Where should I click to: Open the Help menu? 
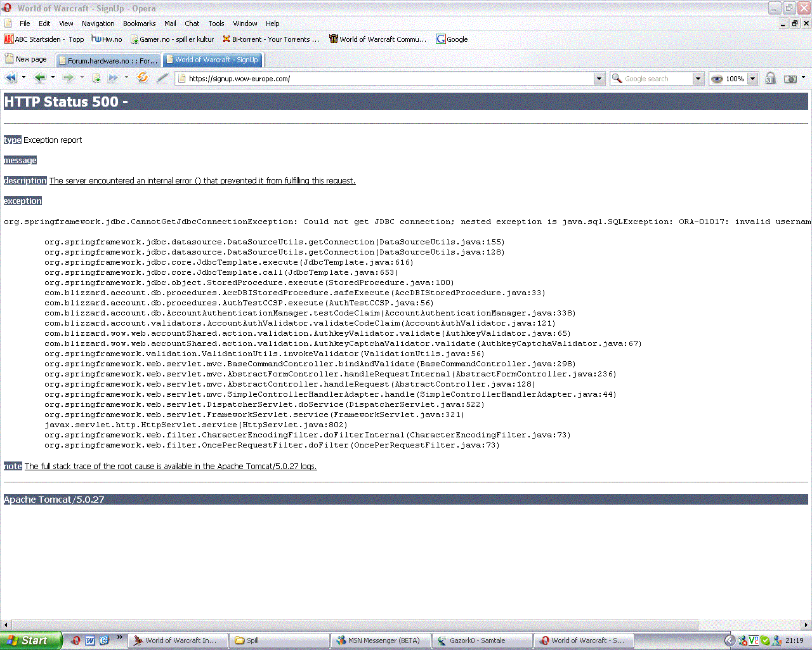coord(273,23)
